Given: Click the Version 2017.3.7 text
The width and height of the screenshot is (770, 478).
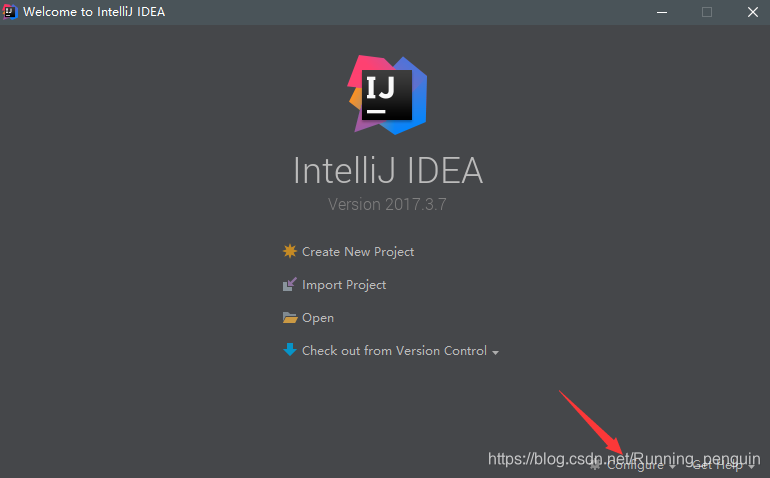Looking at the screenshot, I should coord(387,204).
